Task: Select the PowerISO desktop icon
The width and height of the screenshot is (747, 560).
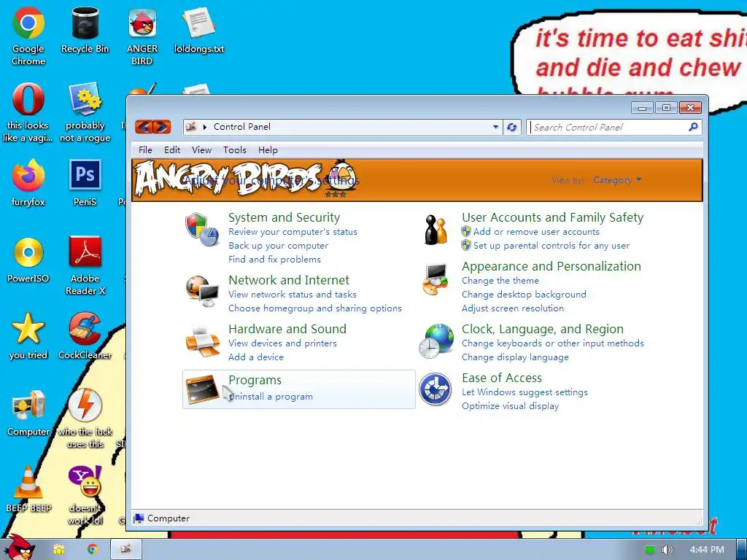Action: [x=28, y=260]
